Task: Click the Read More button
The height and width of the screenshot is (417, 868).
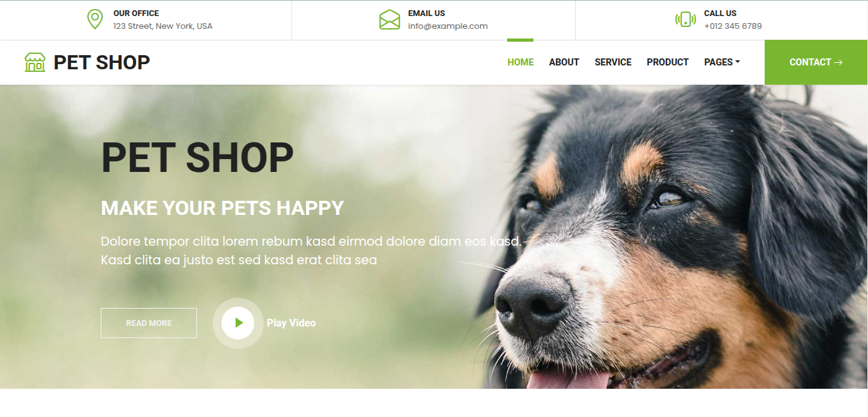Action: [149, 323]
